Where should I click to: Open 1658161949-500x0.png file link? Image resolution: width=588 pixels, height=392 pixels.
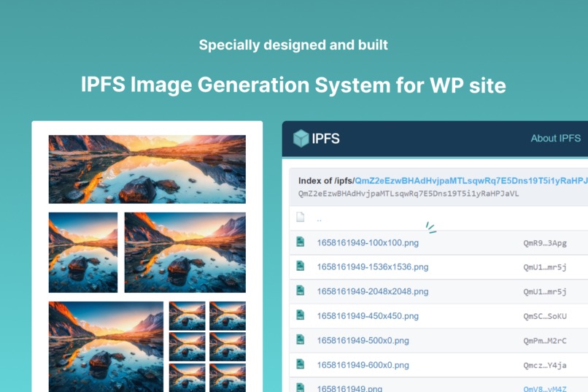363,341
